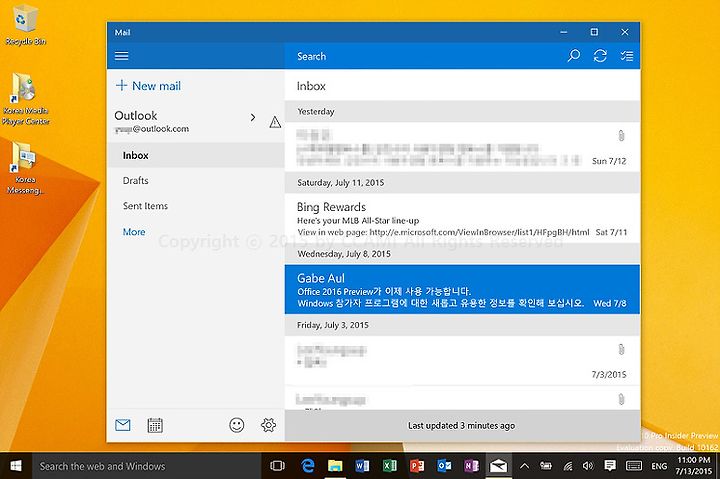This screenshot has height=479, width=720.
Task: Open the Drafts folder
Action: [x=196, y=180]
